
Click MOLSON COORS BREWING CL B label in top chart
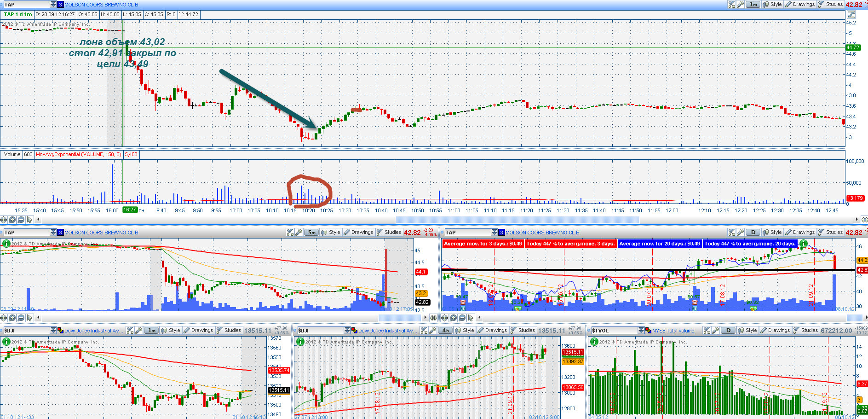(101, 5)
